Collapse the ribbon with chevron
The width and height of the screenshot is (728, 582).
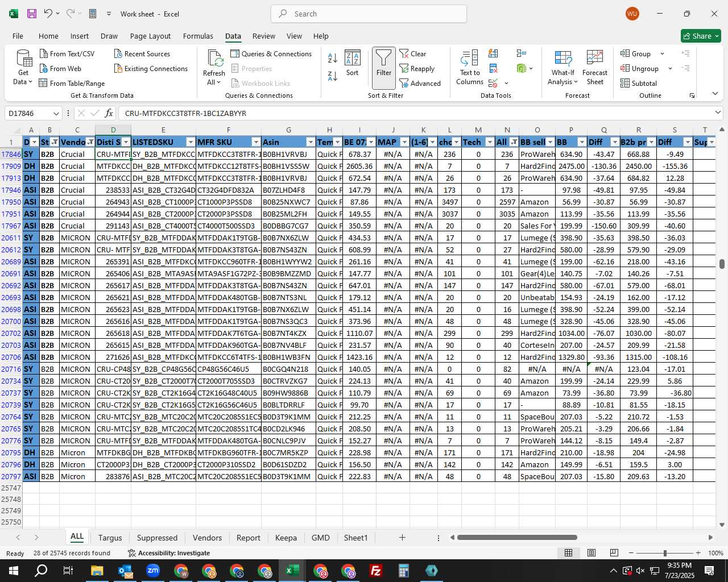(715, 94)
